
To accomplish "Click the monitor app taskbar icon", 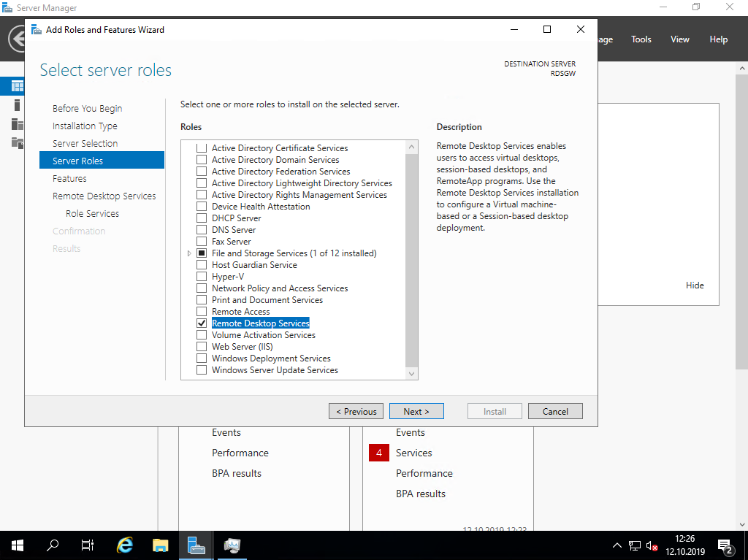I will (x=232, y=545).
